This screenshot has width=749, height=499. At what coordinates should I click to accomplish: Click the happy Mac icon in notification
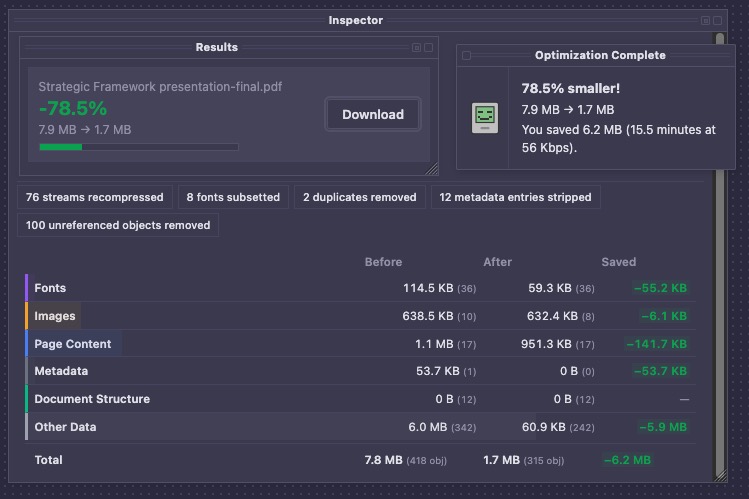pyautogui.click(x=485, y=118)
